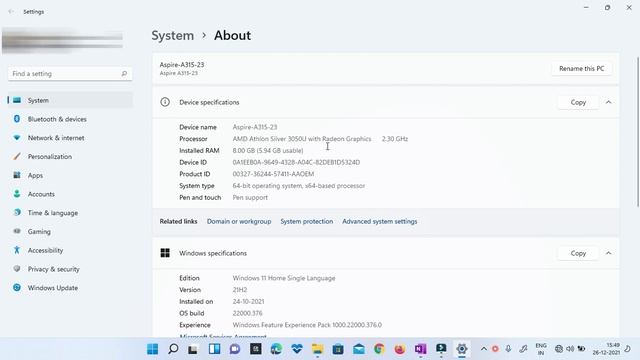
Task: Click the Version value 21H2
Action: point(240,290)
